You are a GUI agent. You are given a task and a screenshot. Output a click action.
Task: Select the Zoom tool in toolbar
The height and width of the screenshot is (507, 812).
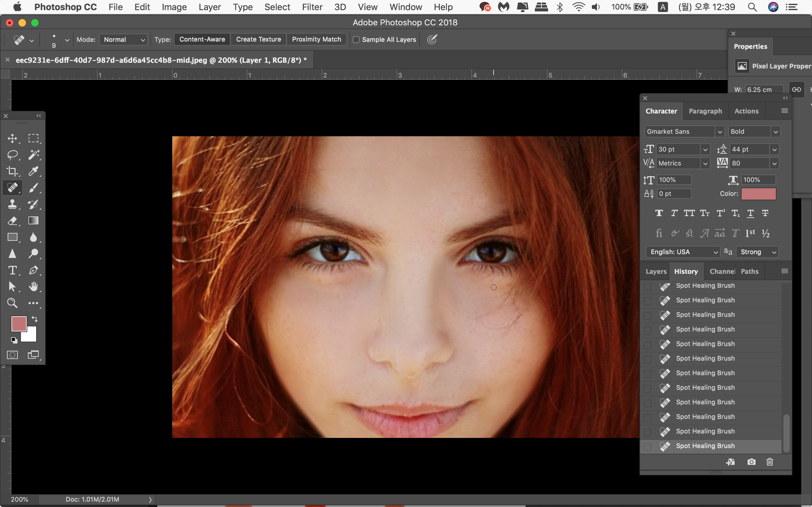coord(12,303)
